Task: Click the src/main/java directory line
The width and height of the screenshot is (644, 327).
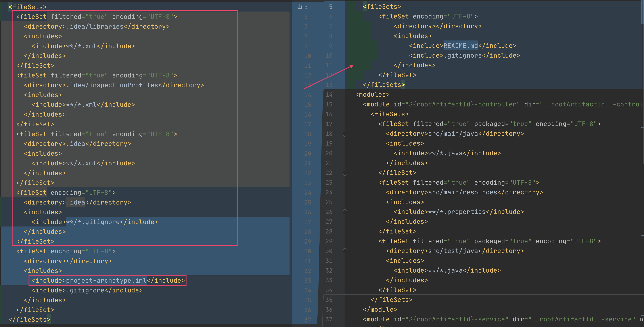Action: (455, 134)
